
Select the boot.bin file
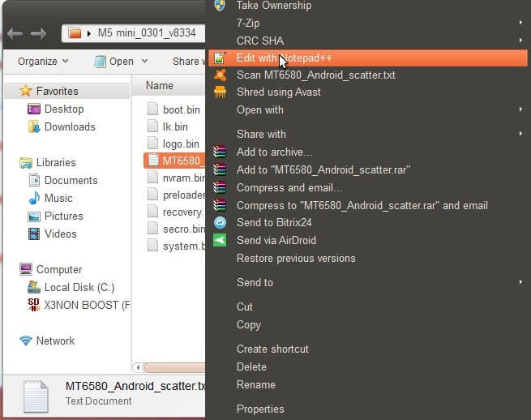[174, 109]
